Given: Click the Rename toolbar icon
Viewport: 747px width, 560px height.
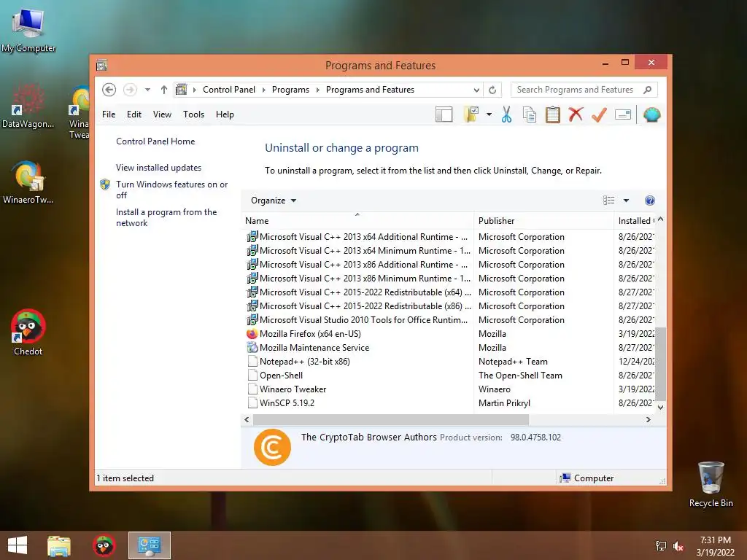Looking at the screenshot, I should click(623, 114).
